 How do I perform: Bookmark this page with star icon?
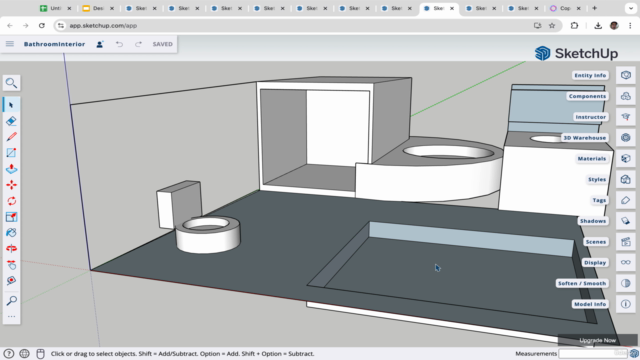[552, 25]
